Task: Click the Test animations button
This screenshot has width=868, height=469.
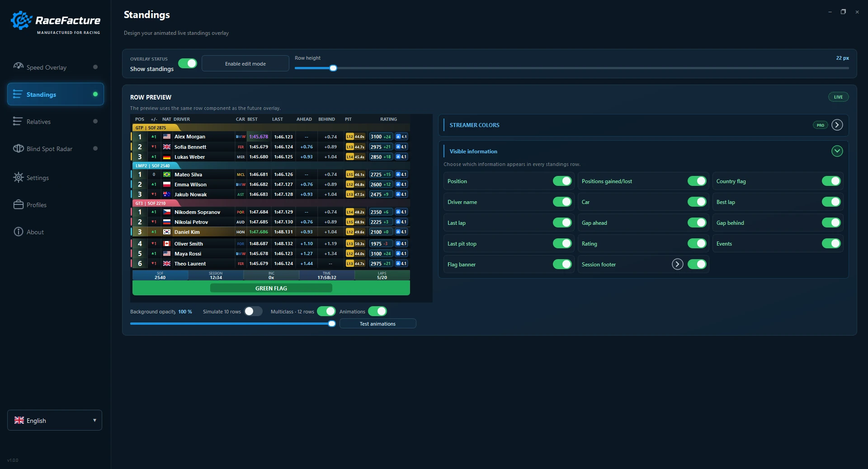Action: click(x=377, y=324)
